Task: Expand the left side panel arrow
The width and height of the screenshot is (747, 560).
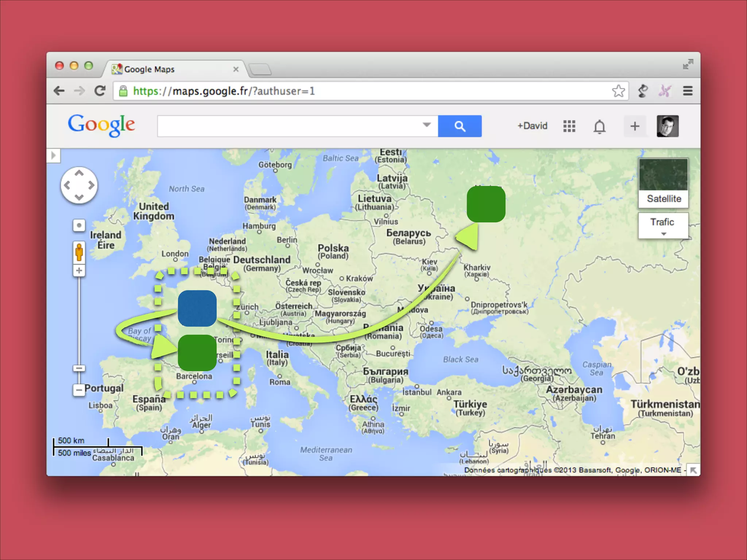Action: coord(54,156)
